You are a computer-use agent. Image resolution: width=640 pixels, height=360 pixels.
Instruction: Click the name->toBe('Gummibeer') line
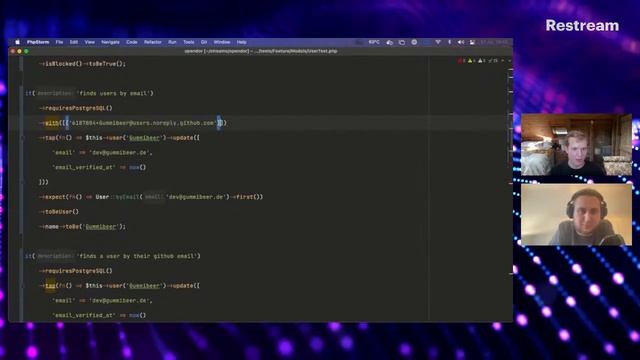82,227
